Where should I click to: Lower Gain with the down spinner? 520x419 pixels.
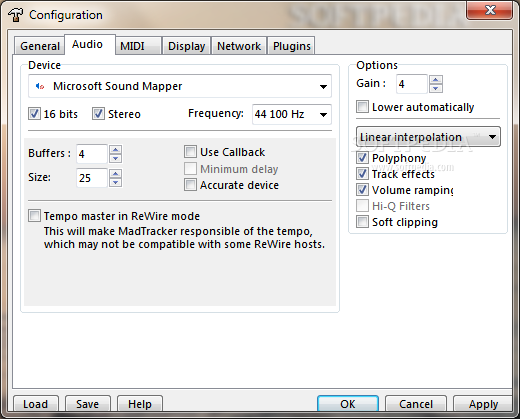pyautogui.click(x=436, y=88)
